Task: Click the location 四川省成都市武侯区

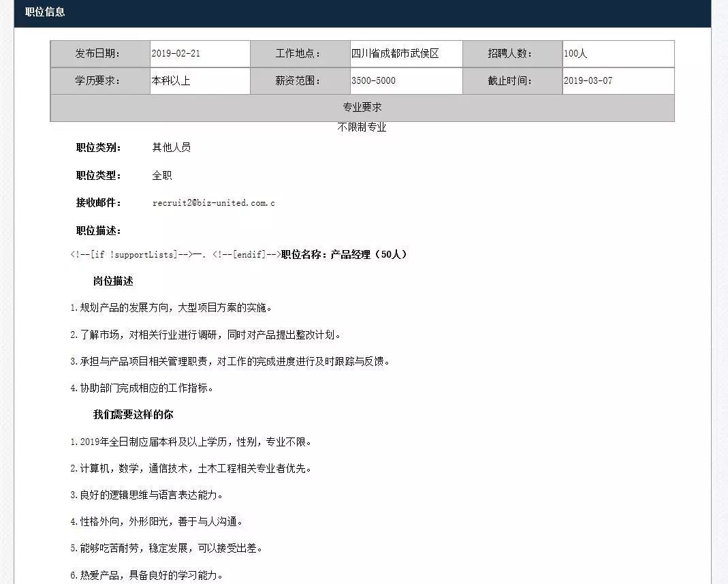Action: click(395, 53)
